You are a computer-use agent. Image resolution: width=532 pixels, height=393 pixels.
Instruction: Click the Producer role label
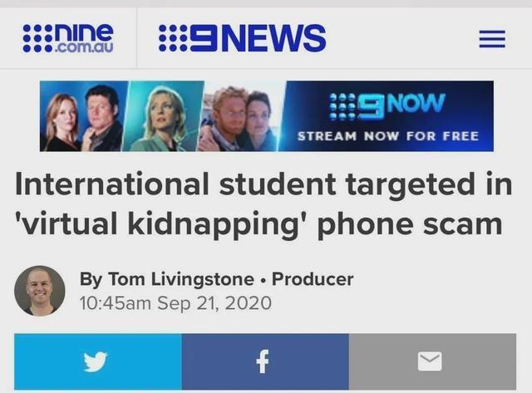pyautogui.click(x=313, y=279)
